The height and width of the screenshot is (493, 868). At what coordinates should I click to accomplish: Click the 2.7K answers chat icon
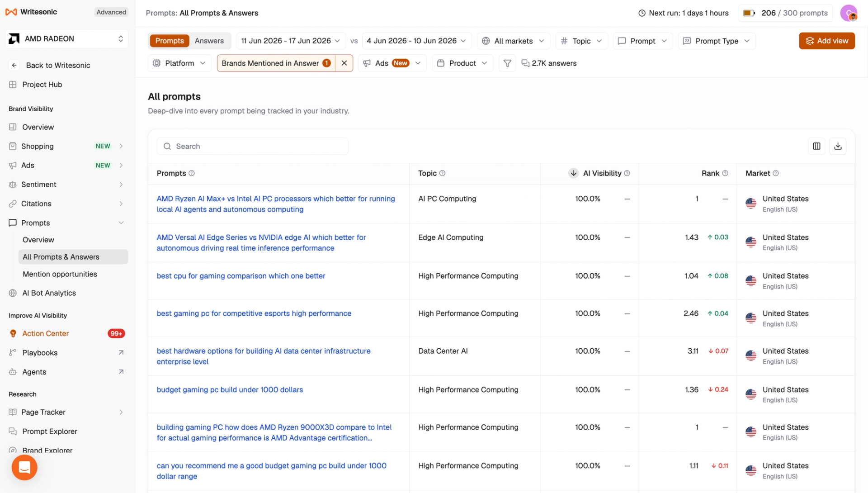tap(525, 63)
